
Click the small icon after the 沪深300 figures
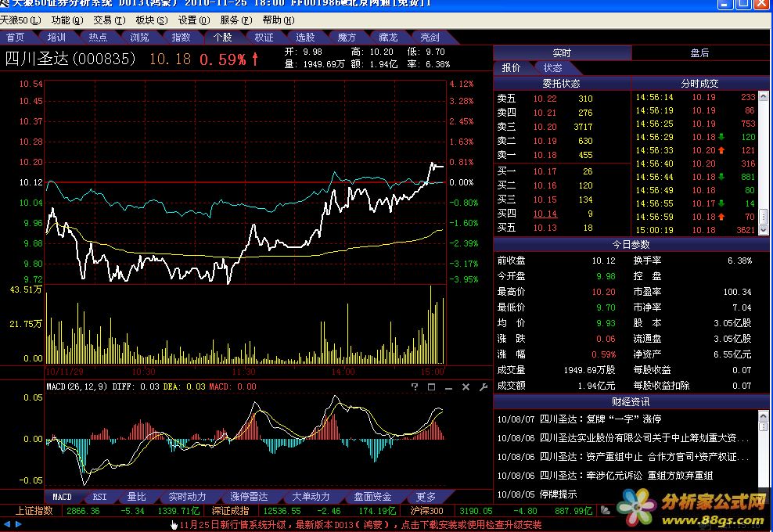click(x=606, y=511)
